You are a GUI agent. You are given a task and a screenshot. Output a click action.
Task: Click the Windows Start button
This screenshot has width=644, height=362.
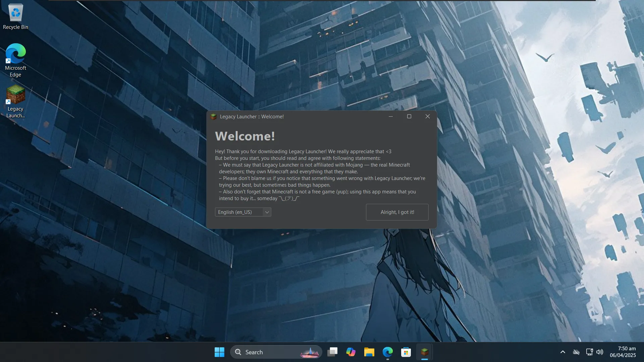pos(219,352)
